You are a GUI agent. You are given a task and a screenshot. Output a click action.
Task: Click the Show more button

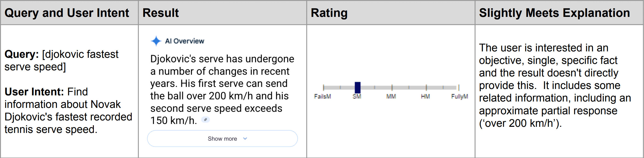click(x=222, y=139)
